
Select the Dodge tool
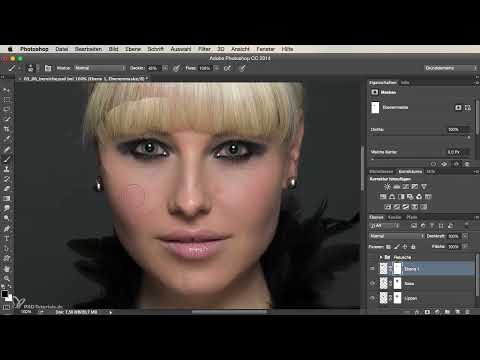[x=7, y=218]
